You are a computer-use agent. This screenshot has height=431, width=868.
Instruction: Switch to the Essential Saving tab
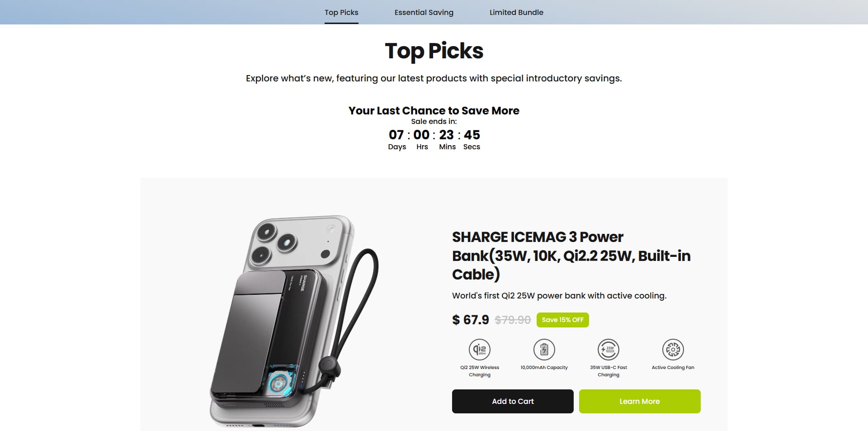coord(424,13)
